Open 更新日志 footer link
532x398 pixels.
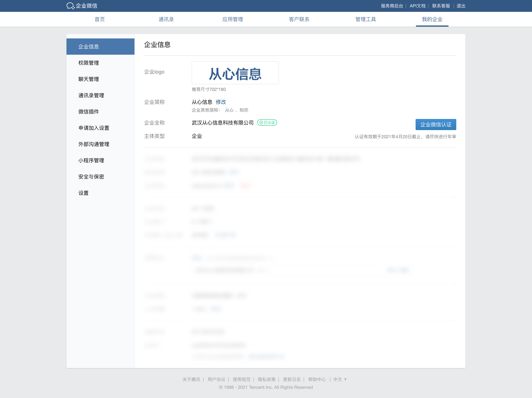291,380
